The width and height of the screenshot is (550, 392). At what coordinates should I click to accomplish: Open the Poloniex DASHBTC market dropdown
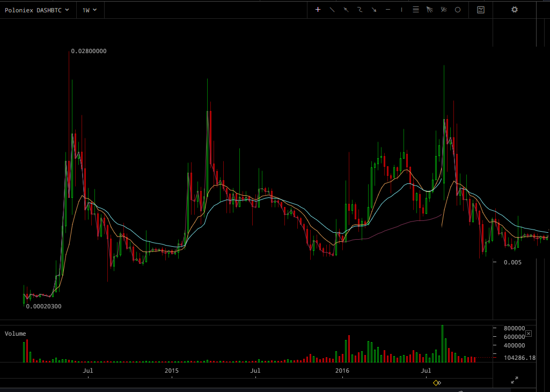pos(37,10)
